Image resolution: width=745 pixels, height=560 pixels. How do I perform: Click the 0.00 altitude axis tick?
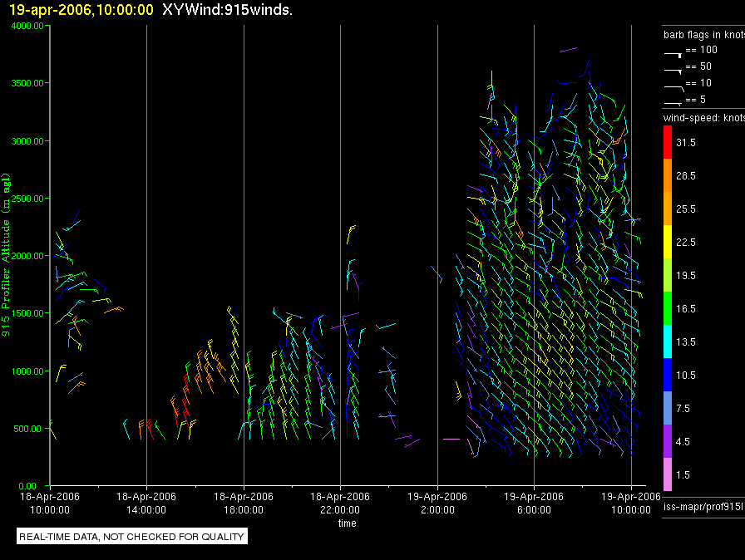(x=27, y=486)
